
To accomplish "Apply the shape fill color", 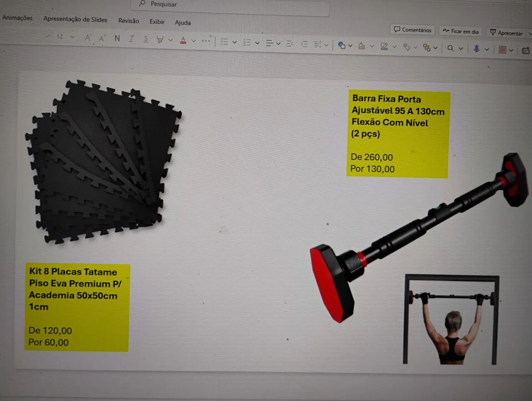I will coord(362,46).
